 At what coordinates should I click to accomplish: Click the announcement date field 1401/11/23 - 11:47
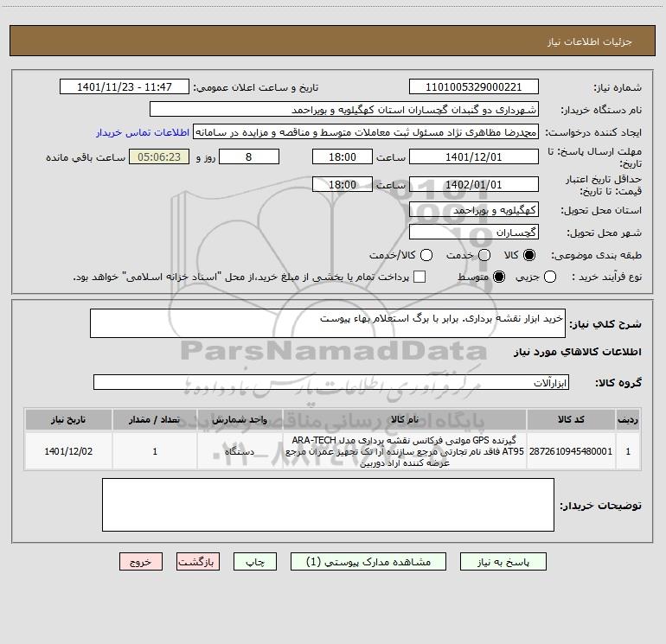point(125,86)
